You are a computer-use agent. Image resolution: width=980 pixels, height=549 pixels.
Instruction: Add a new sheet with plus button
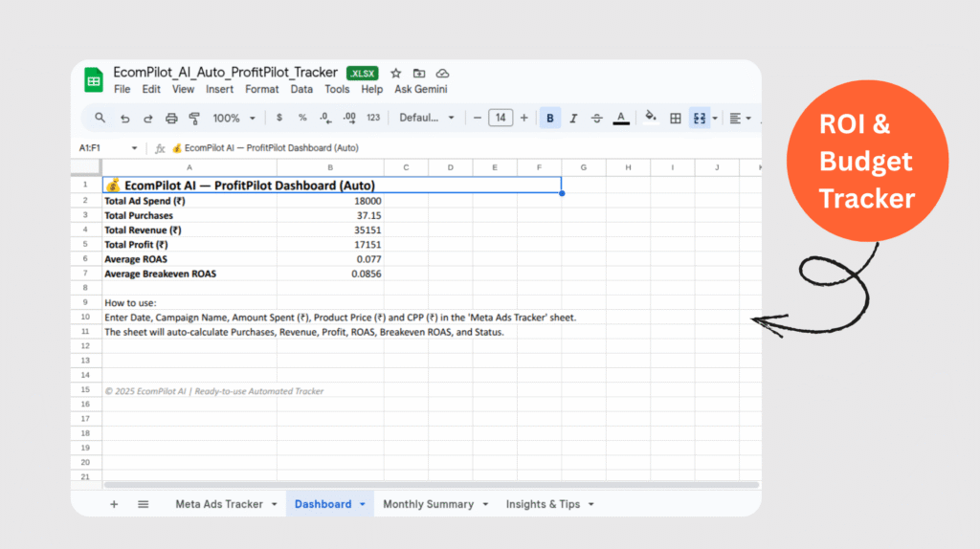point(114,504)
